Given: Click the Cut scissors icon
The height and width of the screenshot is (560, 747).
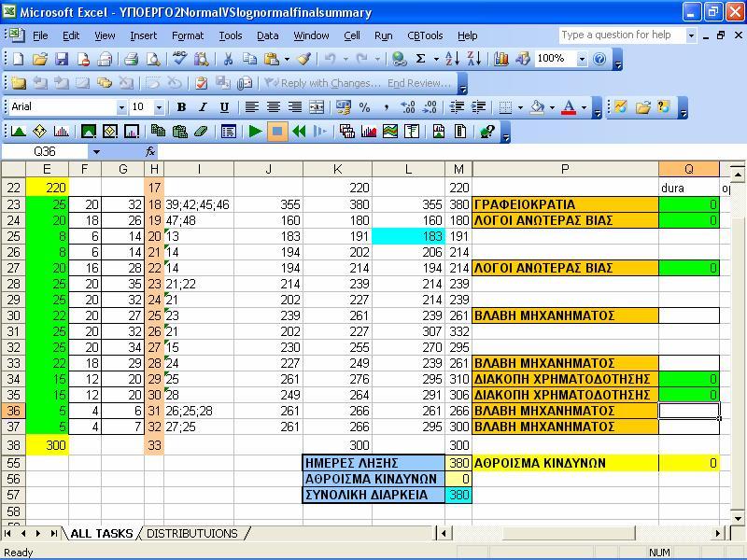Looking at the screenshot, I should pyautogui.click(x=228, y=59).
